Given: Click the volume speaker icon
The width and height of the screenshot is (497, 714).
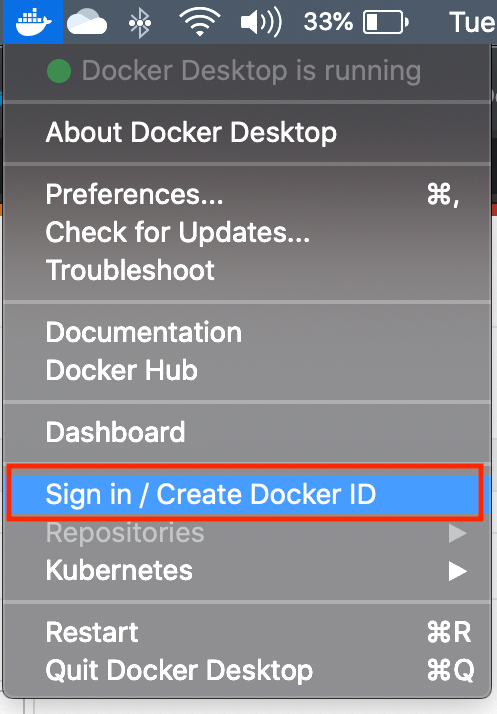Looking at the screenshot, I should (x=261, y=22).
